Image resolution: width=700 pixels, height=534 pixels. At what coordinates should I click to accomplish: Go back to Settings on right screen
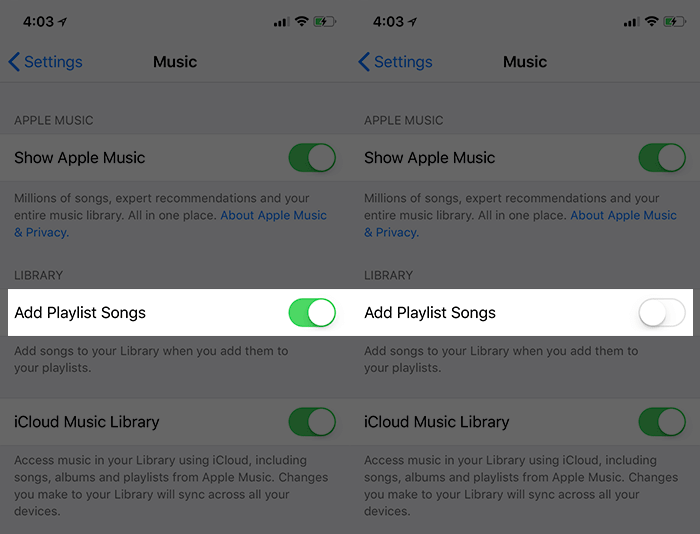395,62
